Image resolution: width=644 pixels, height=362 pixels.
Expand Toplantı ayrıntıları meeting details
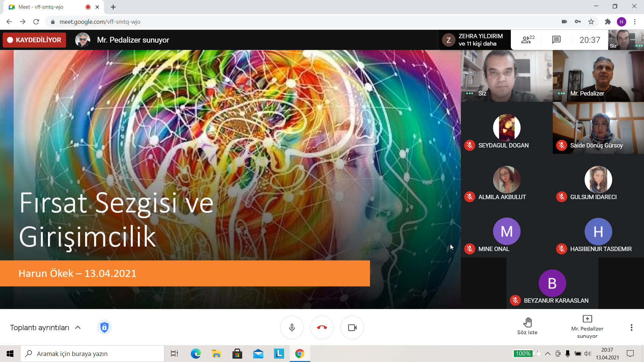point(45,327)
